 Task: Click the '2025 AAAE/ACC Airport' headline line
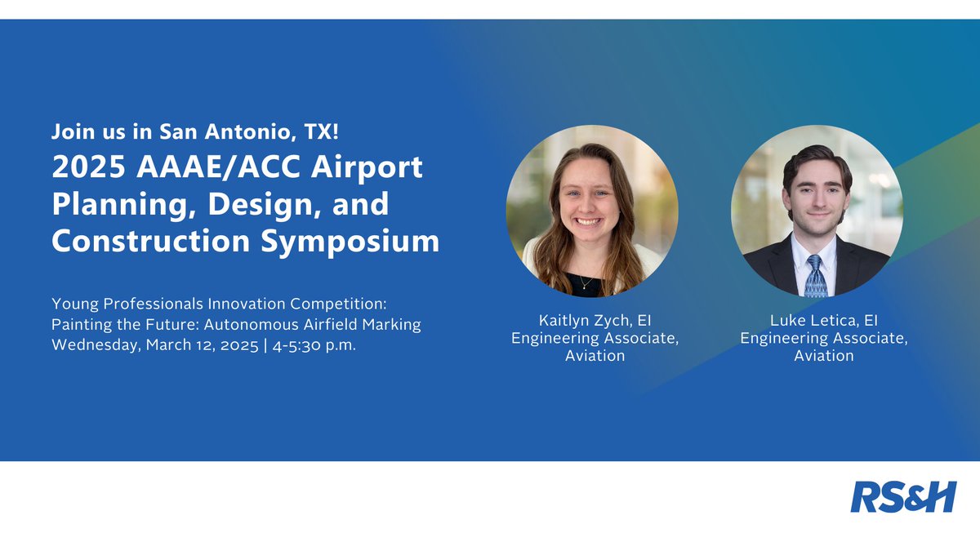tap(238, 168)
